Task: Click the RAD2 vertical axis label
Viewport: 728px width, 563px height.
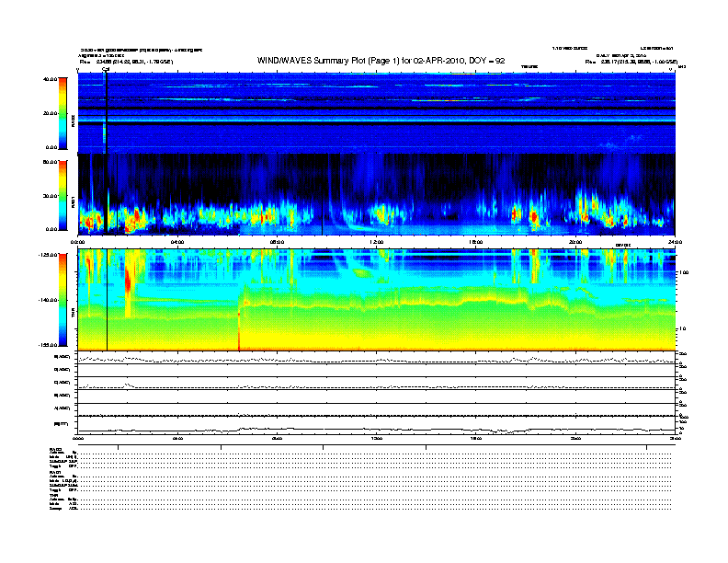Action: pyautogui.click(x=73, y=121)
